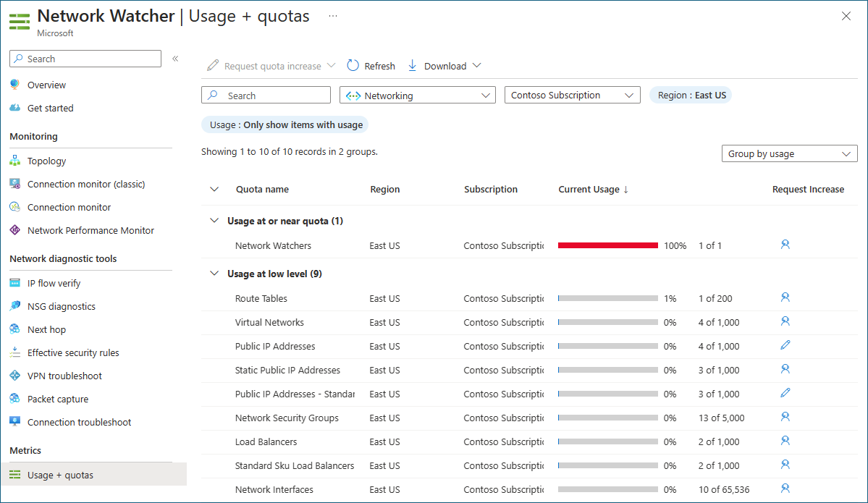Open the VPN troubleshoot tool
The height and width of the screenshot is (503, 868).
pyautogui.click(x=64, y=376)
